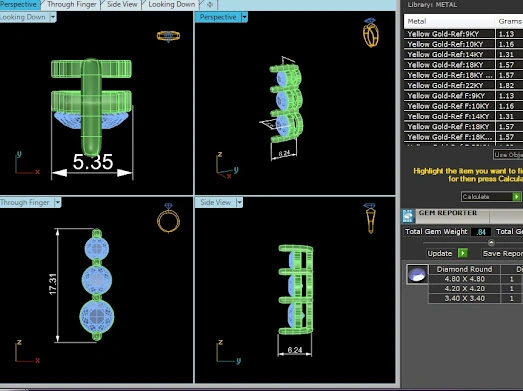This screenshot has height=391, width=523.
Task: Click the slider handle under Total Gem Weight
Action: coord(491,243)
